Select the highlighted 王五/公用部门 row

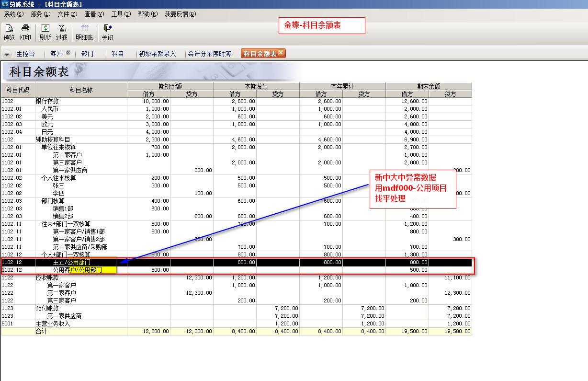tap(71, 263)
